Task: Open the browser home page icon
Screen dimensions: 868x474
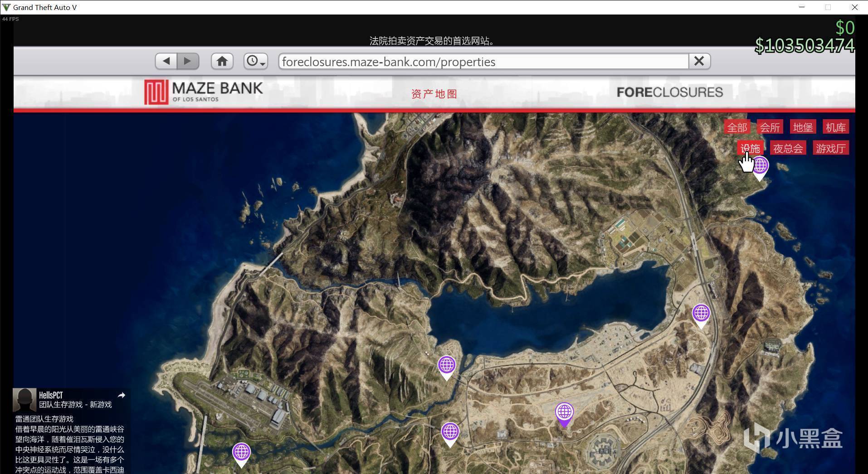Action: [222, 61]
